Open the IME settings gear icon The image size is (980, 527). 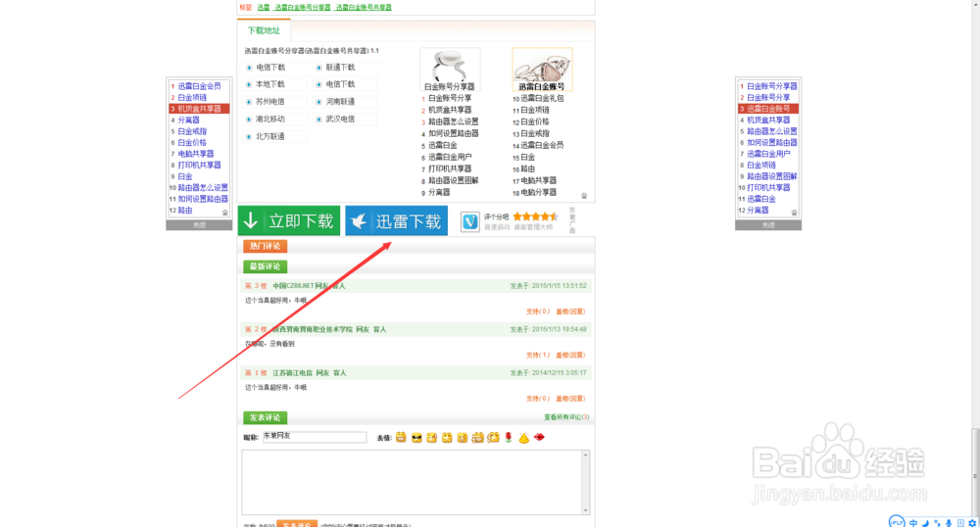click(x=972, y=523)
